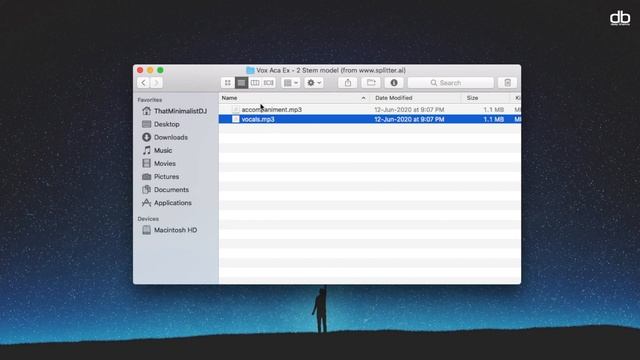Switch to column view

[255, 83]
